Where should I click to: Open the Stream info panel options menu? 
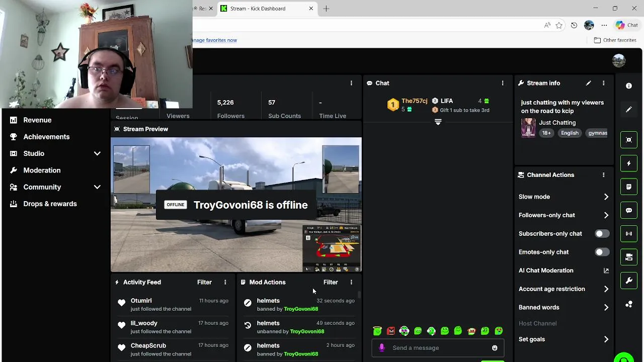603,83
